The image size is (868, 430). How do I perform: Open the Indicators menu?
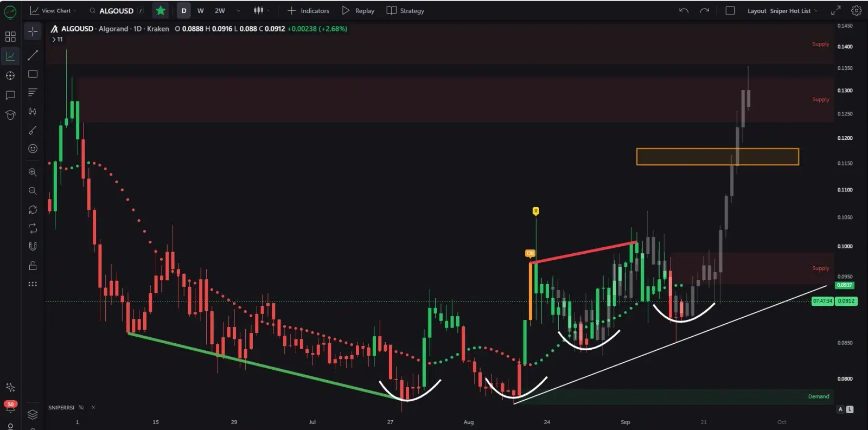[308, 10]
